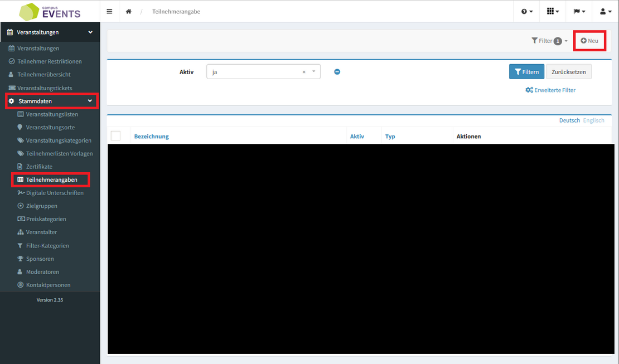Collapse the Veranstaltungen sidebar section
Screen dimensions: 619x364
[x=50, y=32]
